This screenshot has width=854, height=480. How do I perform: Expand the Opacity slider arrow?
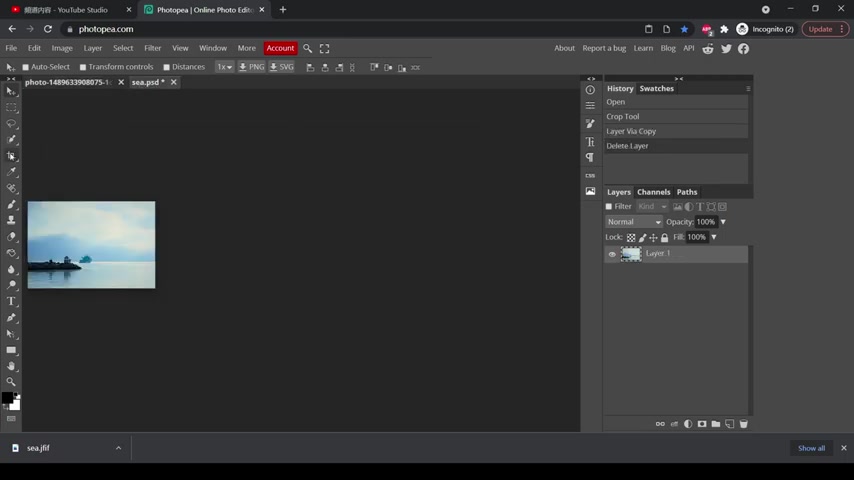(723, 222)
